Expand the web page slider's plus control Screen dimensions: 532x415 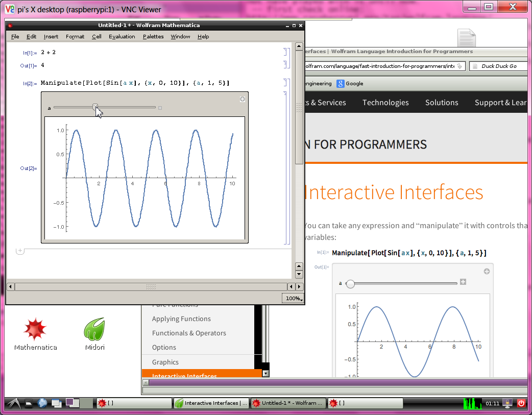coord(463,282)
